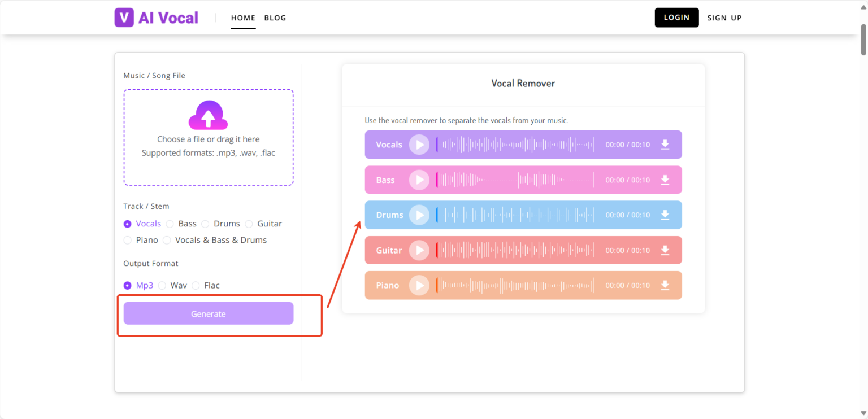Seek within the Guitar waveform
The width and height of the screenshot is (868, 419).
click(x=515, y=250)
